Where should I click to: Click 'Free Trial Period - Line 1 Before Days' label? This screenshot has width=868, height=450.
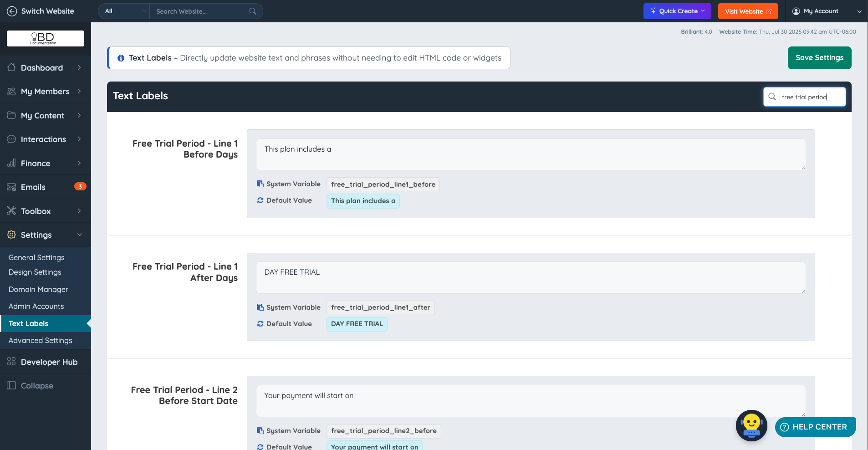185,149
